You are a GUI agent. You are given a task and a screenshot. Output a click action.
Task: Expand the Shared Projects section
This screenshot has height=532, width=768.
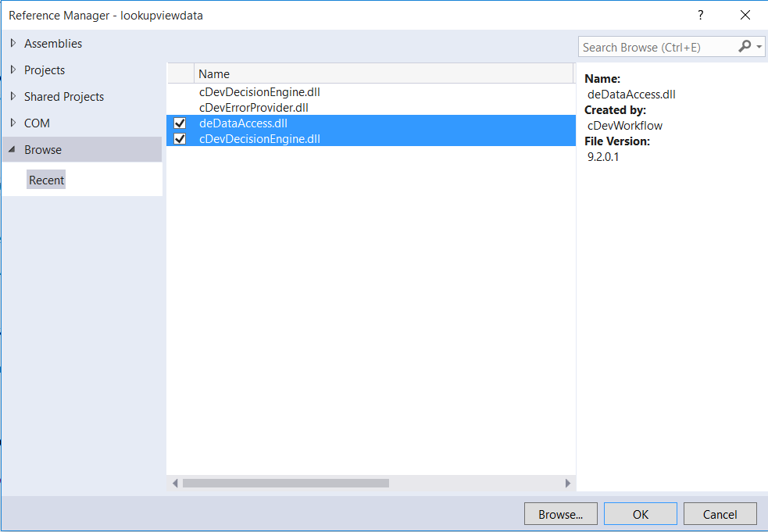point(13,96)
